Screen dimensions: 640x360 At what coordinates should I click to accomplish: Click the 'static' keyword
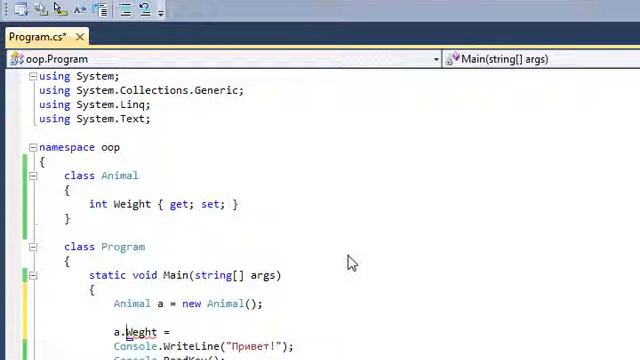[107, 275]
